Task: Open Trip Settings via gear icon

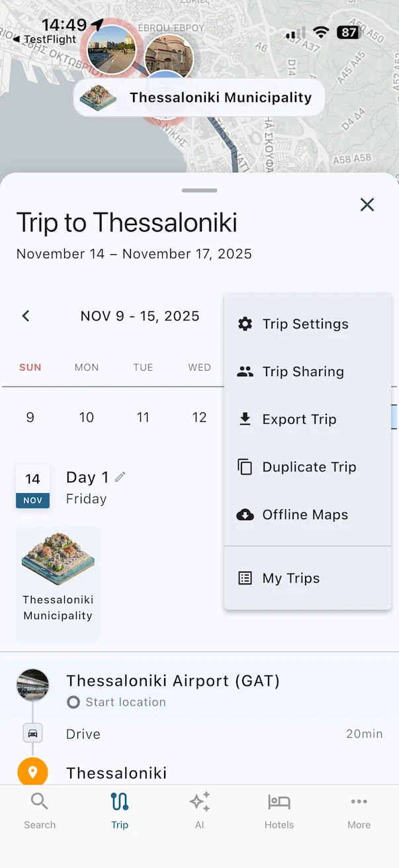Action: pyautogui.click(x=245, y=324)
